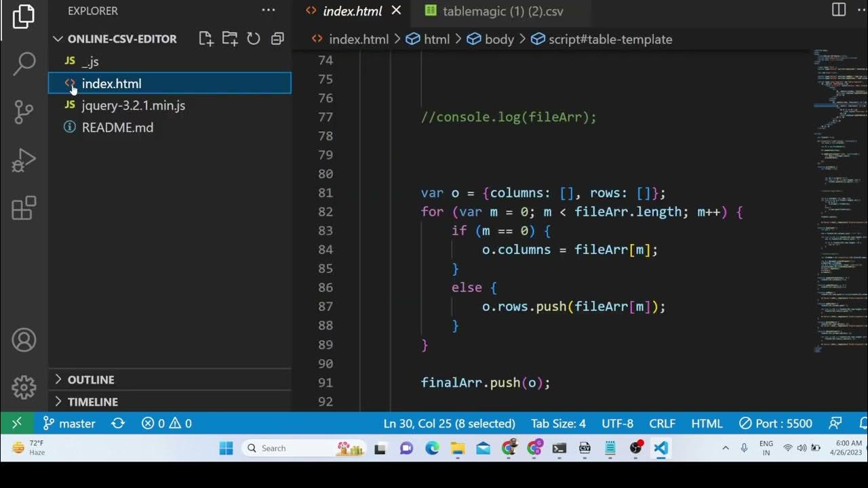Collapse all folders in explorer
The height and width of the screenshot is (488, 868).
coord(277,39)
